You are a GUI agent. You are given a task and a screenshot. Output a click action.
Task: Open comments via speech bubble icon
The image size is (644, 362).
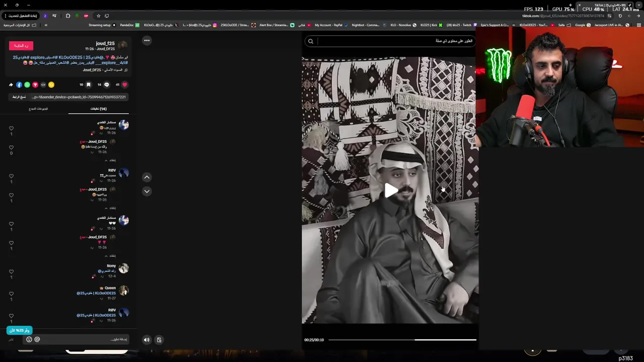pyautogui.click(x=106, y=84)
